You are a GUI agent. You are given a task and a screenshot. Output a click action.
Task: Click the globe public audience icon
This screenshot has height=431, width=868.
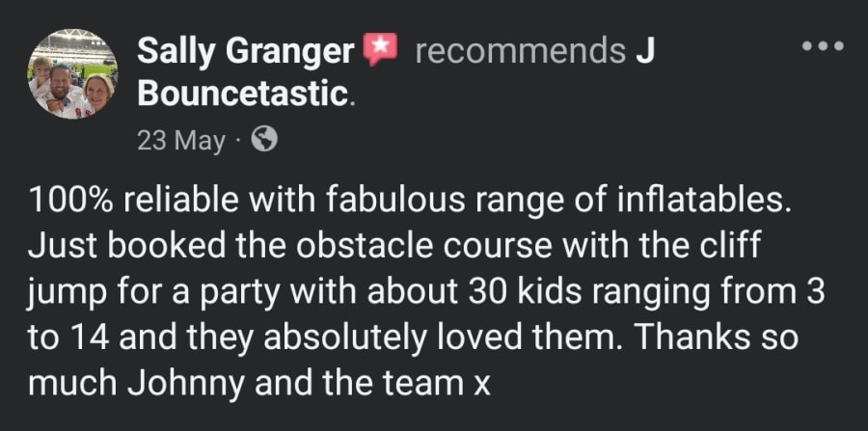[x=263, y=141]
